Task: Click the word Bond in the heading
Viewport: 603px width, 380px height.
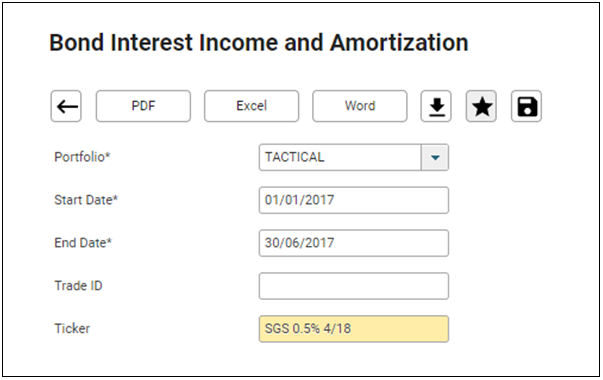Action: [77, 43]
